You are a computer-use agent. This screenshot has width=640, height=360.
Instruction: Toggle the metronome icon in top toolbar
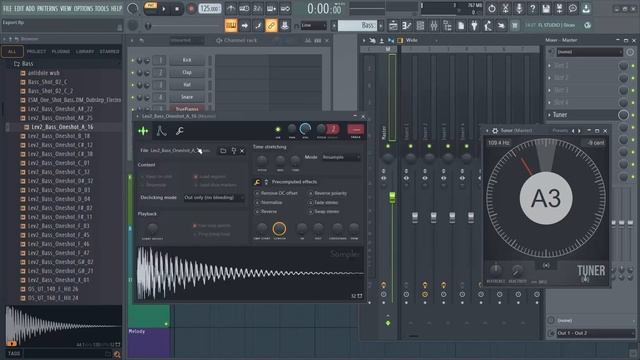tap(231, 9)
